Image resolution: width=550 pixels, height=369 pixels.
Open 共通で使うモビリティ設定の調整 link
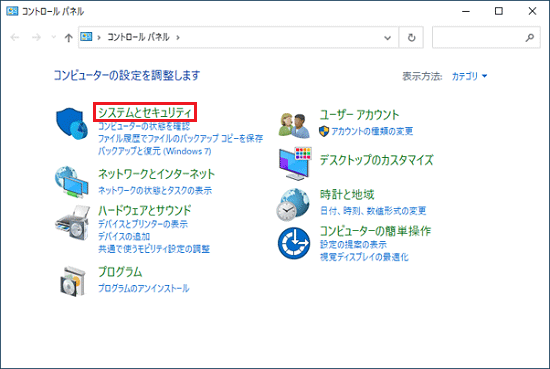[154, 249]
